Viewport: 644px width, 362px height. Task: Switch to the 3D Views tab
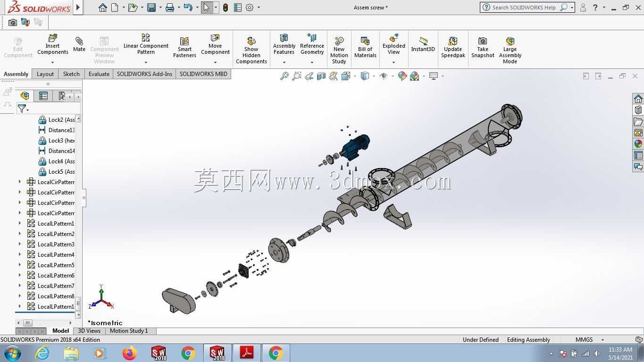(x=89, y=331)
